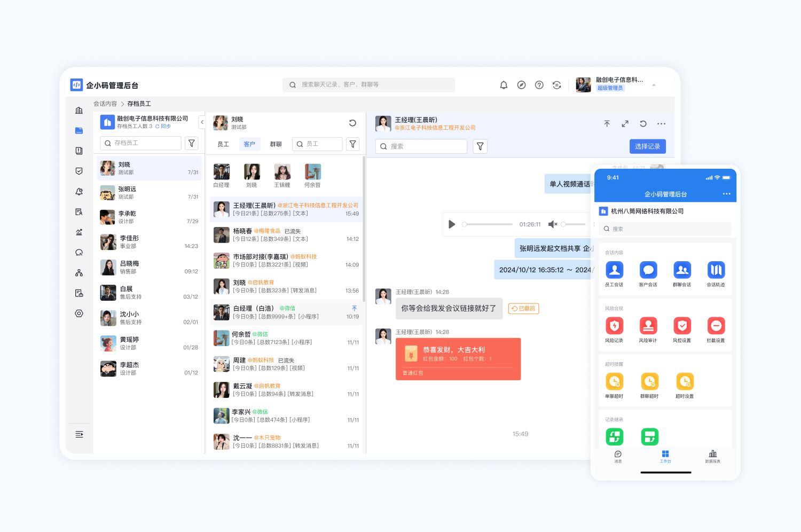Switch to the 群聊 tab
Screen dimensions: 801x532
click(x=276, y=144)
